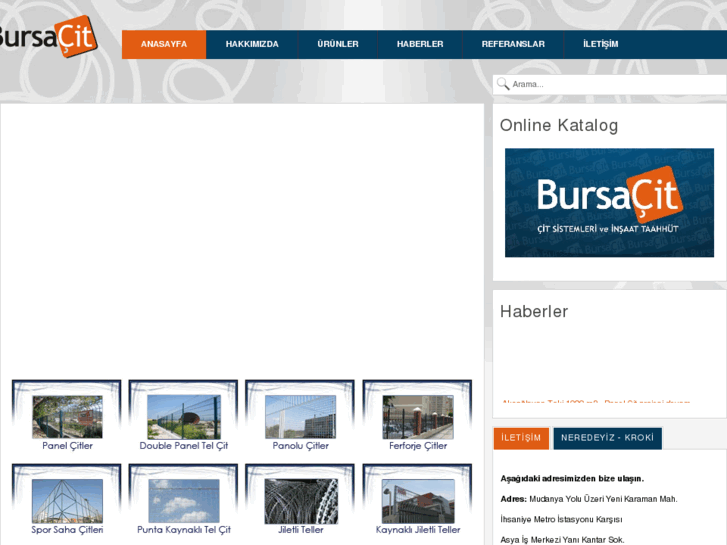Click the Panolu Çitler text link
The image size is (727, 545).
pos(300,446)
